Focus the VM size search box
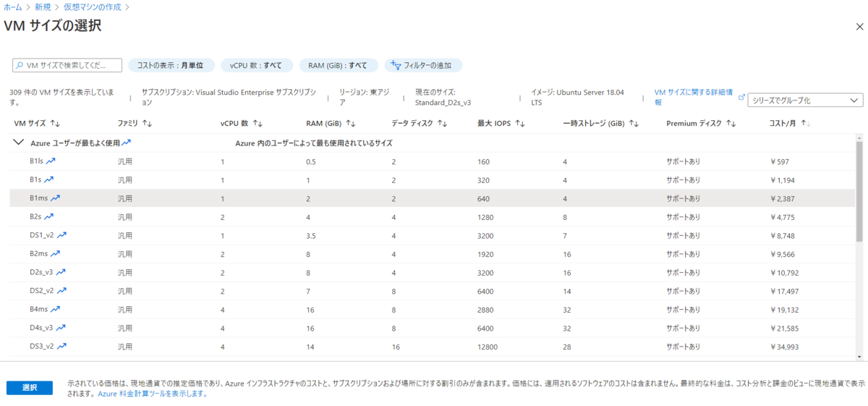The image size is (868, 406). pyautogui.click(x=67, y=65)
